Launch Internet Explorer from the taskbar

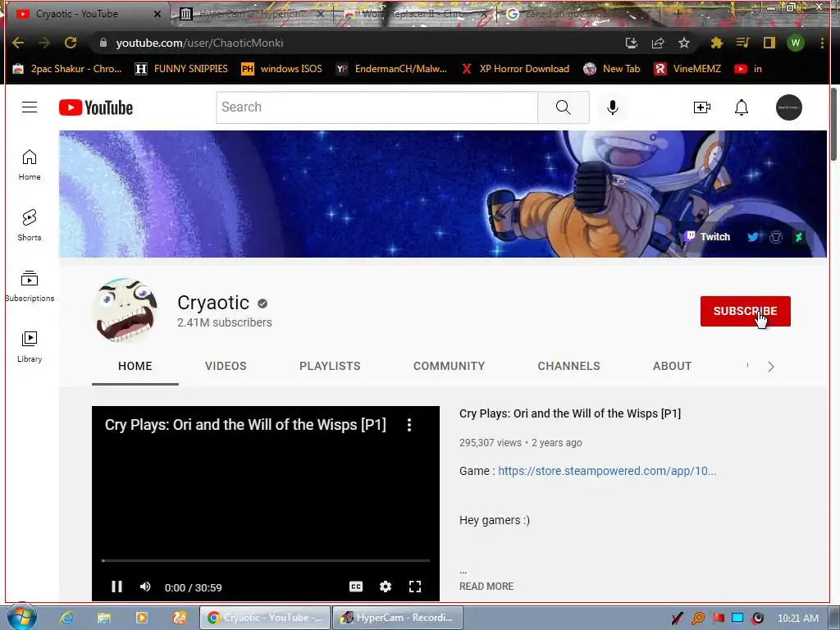[x=66, y=618]
